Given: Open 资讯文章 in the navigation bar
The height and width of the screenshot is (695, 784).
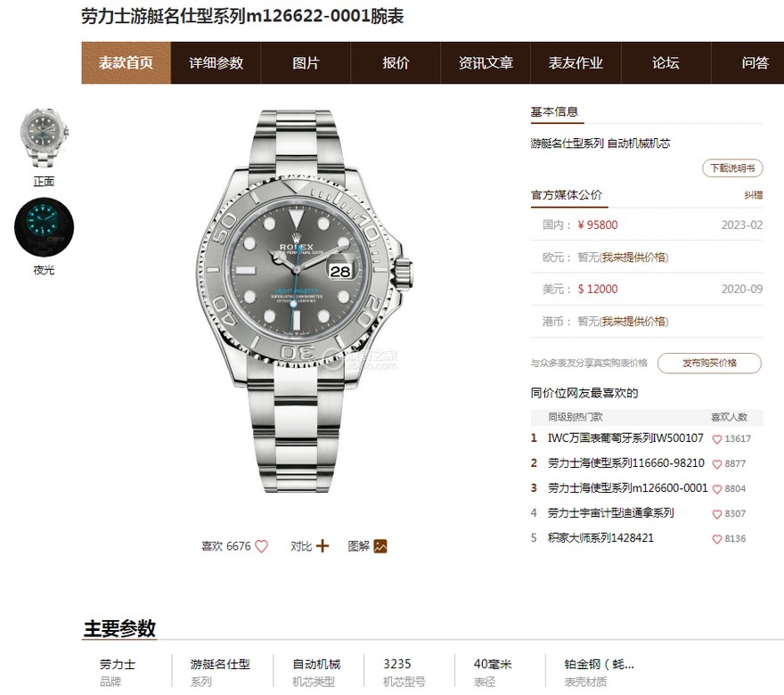Looking at the screenshot, I should tap(486, 63).
